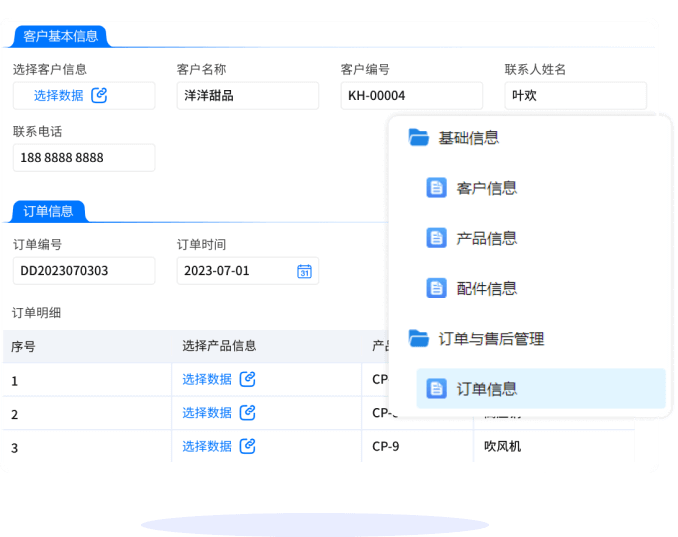Click the 配件信息 document icon
Image resolution: width=678 pixels, height=537 pixels.
click(436, 288)
